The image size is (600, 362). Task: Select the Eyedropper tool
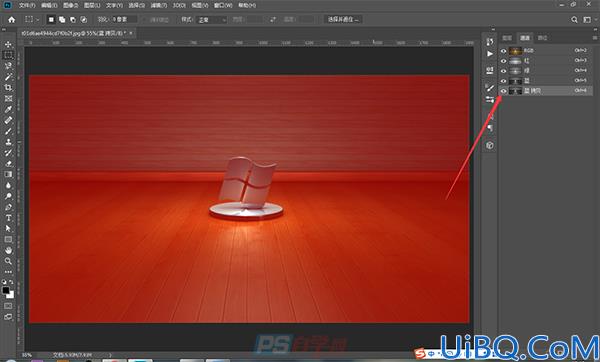[8, 109]
